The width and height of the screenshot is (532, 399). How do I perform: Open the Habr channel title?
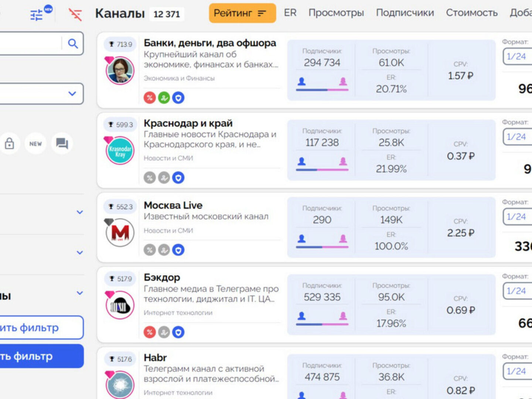[155, 358]
